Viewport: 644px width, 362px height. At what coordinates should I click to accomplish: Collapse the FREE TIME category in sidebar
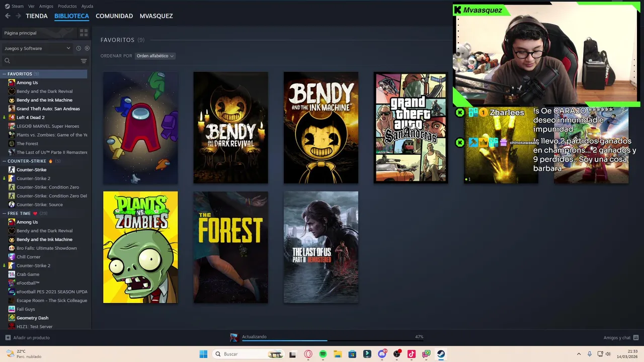pyautogui.click(x=4, y=213)
